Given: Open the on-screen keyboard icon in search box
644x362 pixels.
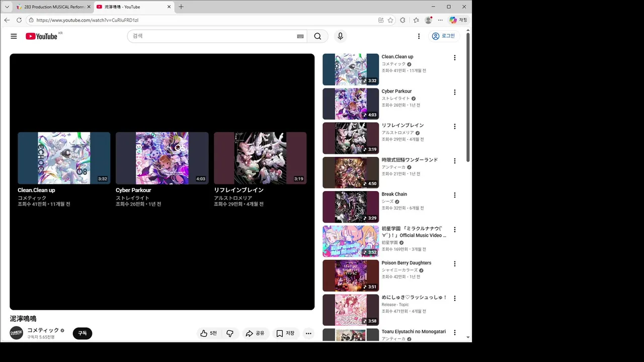Looking at the screenshot, I should [300, 36].
